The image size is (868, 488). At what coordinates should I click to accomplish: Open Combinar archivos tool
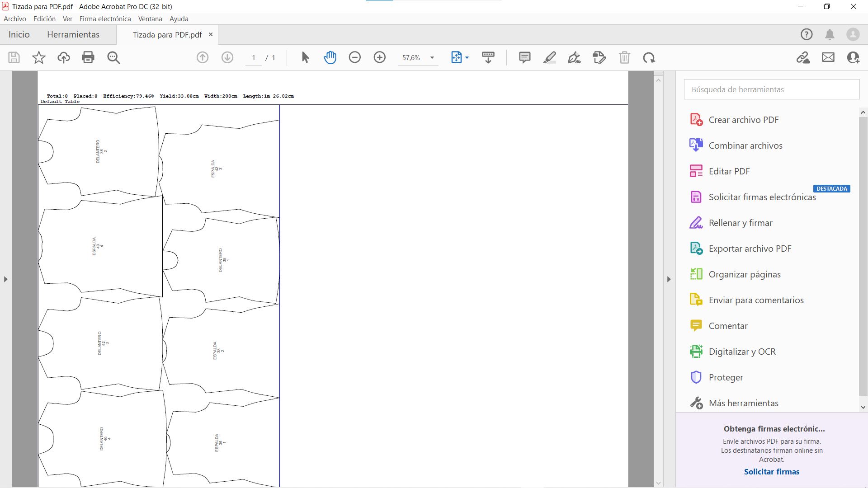pyautogui.click(x=745, y=145)
